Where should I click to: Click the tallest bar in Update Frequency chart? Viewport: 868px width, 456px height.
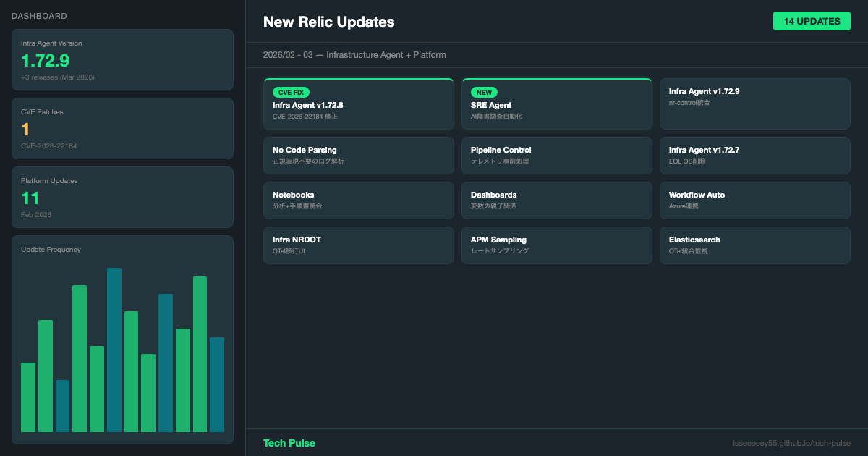click(114, 350)
